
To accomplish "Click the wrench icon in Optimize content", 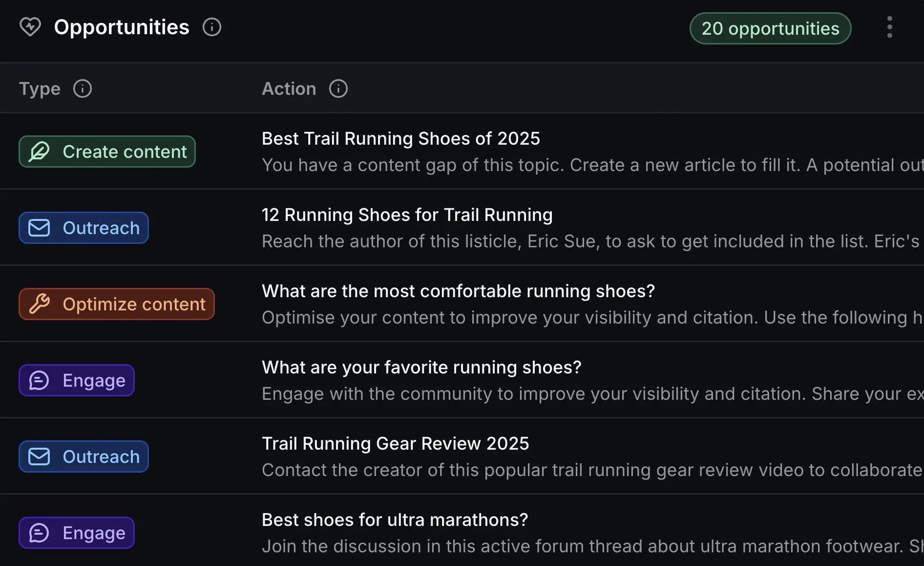I will (x=39, y=304).
